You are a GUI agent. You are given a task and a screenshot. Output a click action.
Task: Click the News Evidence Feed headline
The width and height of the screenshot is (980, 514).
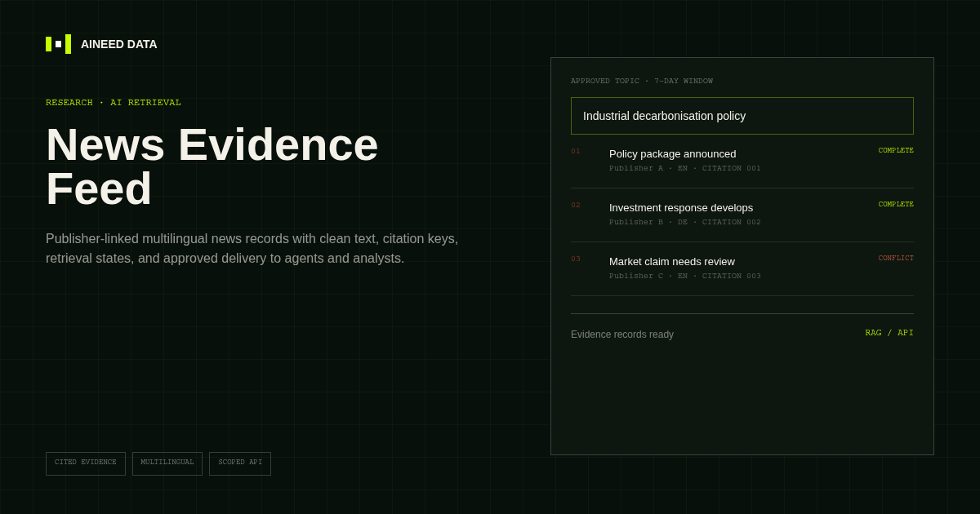pos(212,166)
